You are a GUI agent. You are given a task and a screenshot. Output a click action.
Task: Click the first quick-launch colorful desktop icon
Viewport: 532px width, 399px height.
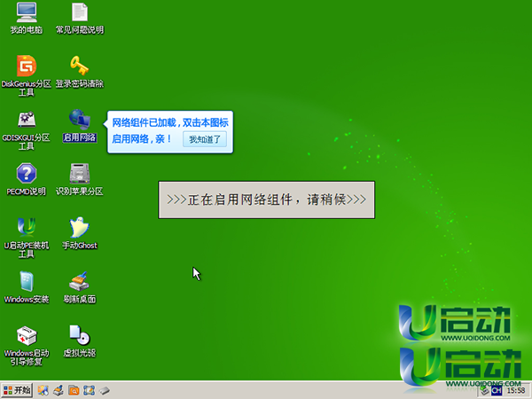[43, 390]
